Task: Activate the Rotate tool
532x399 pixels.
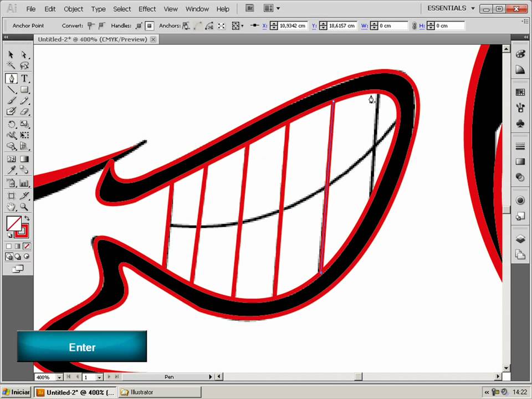Action: (x=11, y=124)
